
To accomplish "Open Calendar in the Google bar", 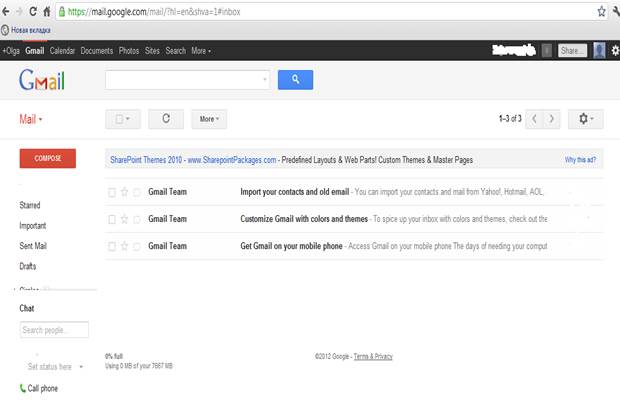I will point(62,51).
